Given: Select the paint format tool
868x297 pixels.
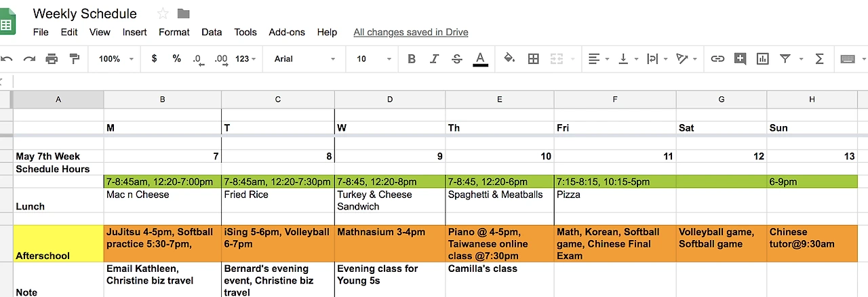Looking at the screenshot, I should click(x=75, y=59).
